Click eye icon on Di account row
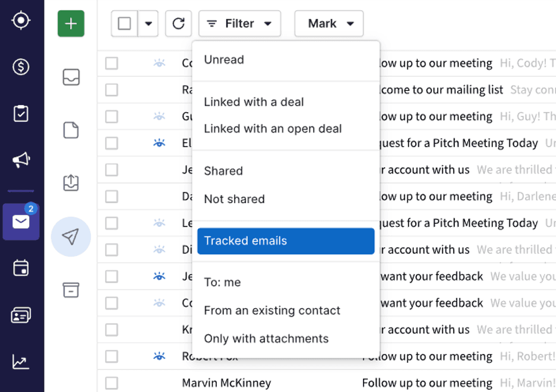Image resolution: width=556 pixels, height=392 pixels. click(159, 249)
